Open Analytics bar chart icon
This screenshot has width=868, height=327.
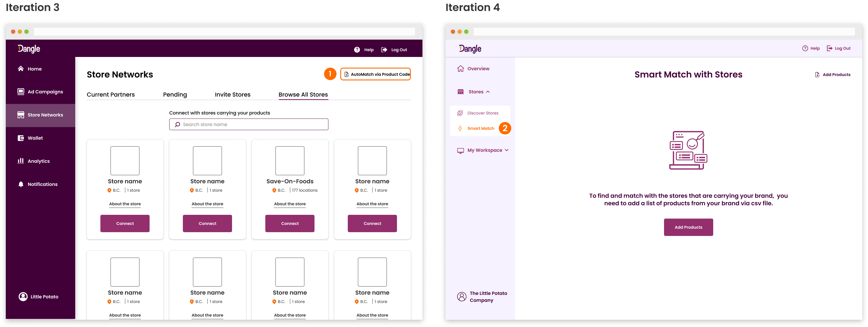(x=21, y=161)
